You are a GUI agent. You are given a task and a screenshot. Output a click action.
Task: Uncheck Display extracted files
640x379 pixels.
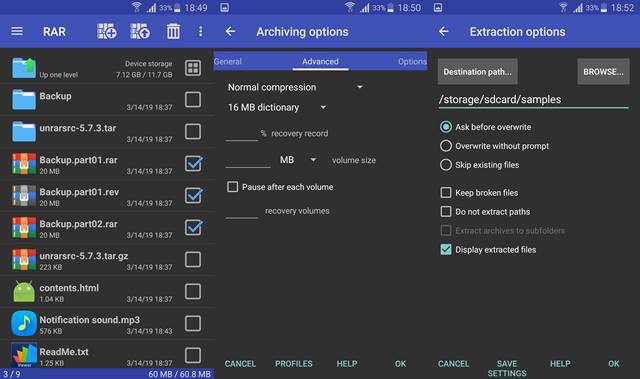tap(446, 249)
